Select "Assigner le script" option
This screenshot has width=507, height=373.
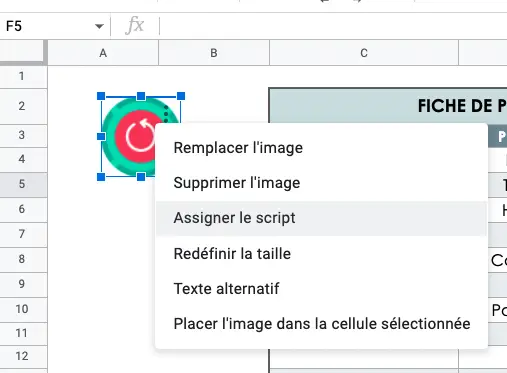point(321,218)
